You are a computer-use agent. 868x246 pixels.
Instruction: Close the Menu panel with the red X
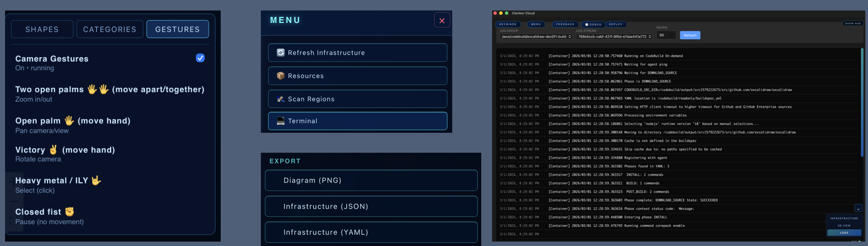(442, 20)
